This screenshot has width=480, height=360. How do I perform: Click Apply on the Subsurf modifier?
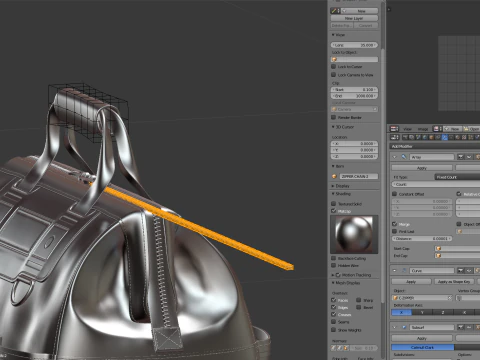pos(422,338)
